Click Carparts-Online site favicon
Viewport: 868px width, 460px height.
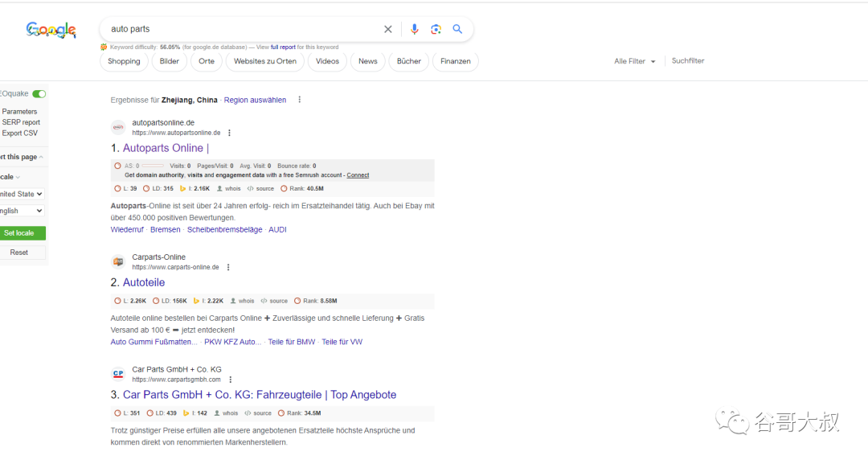pos(118,261)
